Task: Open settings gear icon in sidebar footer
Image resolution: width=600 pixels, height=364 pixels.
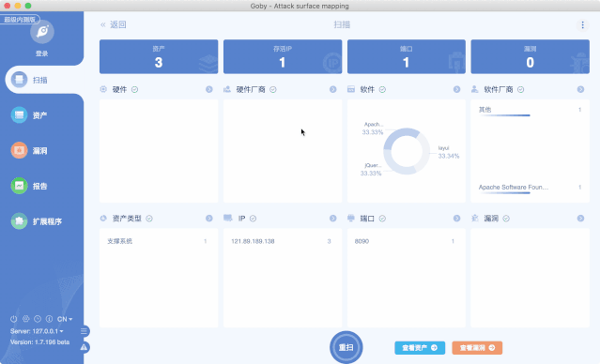Action: [25, 319]
